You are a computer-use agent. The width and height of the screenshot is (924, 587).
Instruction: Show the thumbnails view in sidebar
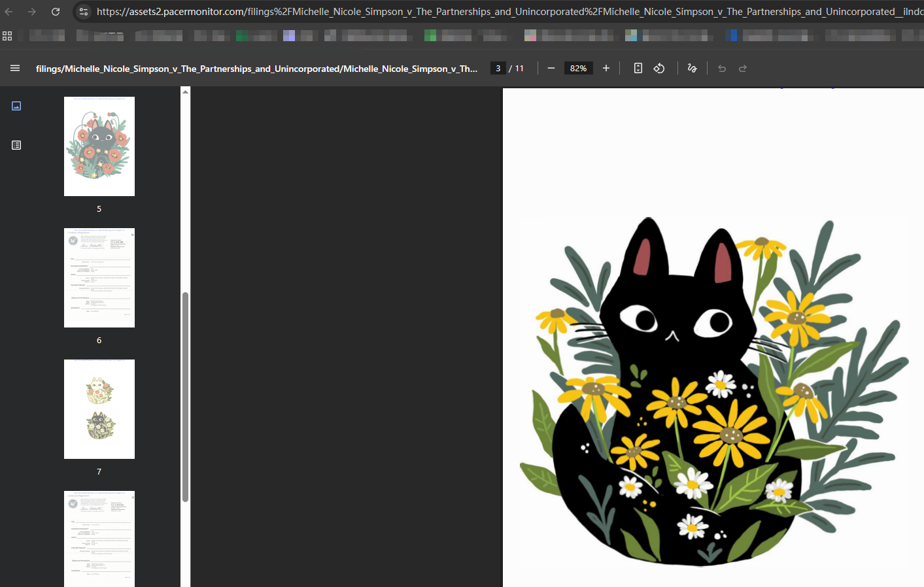pos(16,106)
